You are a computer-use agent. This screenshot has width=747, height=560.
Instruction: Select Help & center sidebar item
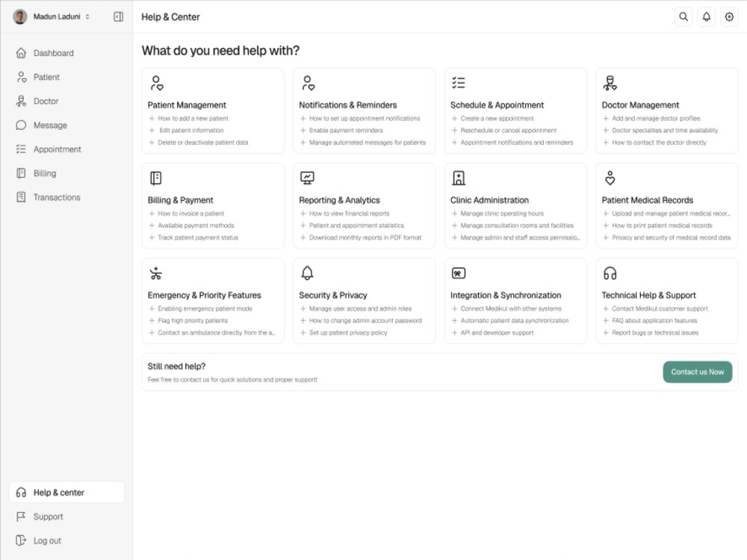point(66,492)
